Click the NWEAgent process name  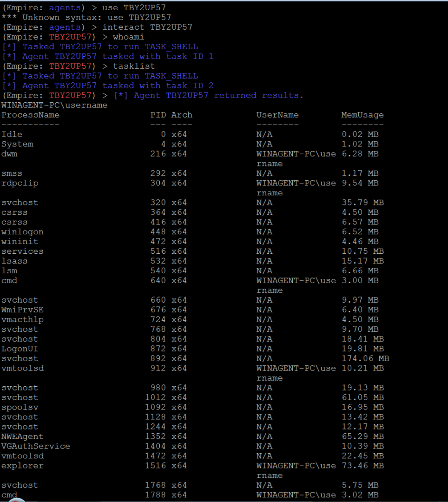22,436
